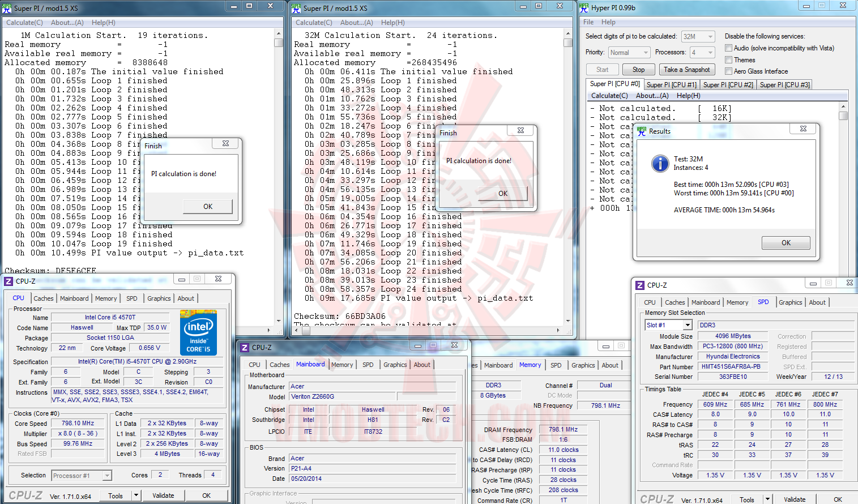The height and width of the screenshot is (504, 858).
Task: Open Caches tab in the CPU-Z Processor window
Action: [x=44, y=298]
